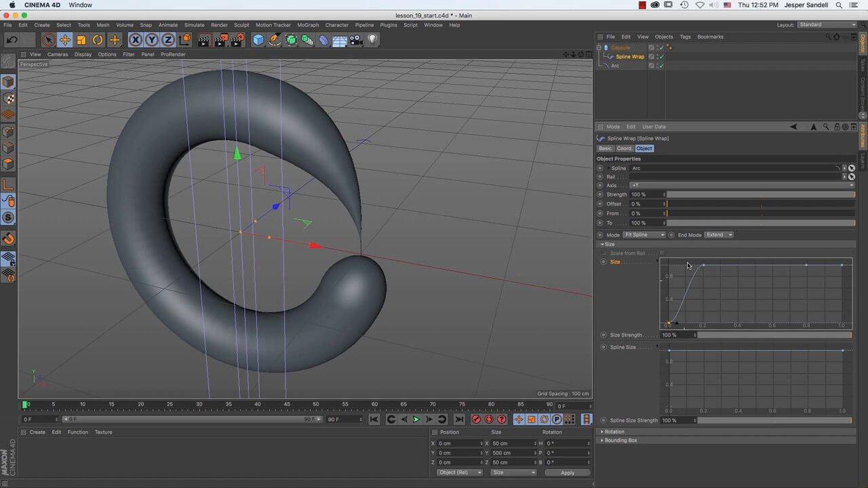Open the End Mode Extend dropdown

pyautogui.click(x=719, y=235)
